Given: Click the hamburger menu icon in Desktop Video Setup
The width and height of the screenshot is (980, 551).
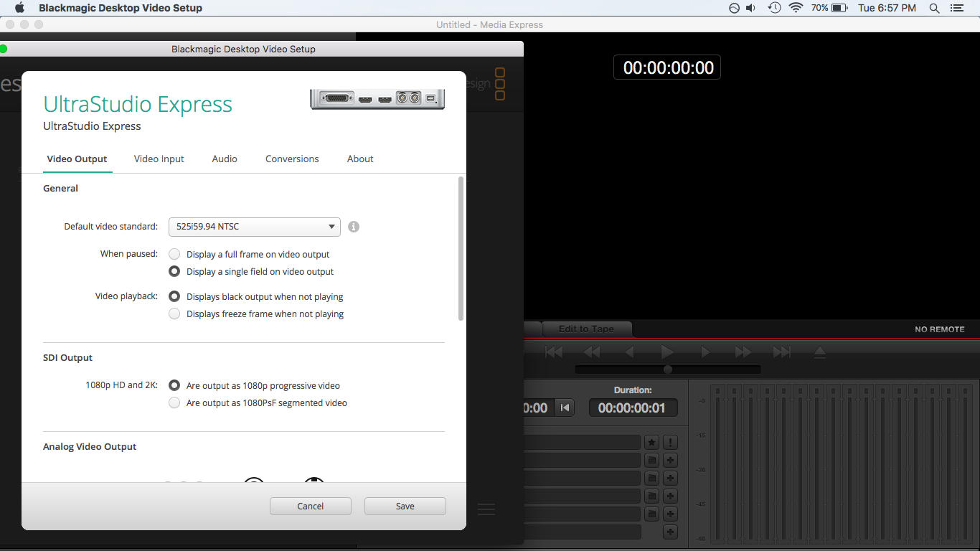Looking at the screenshot, I should (486, 509).
